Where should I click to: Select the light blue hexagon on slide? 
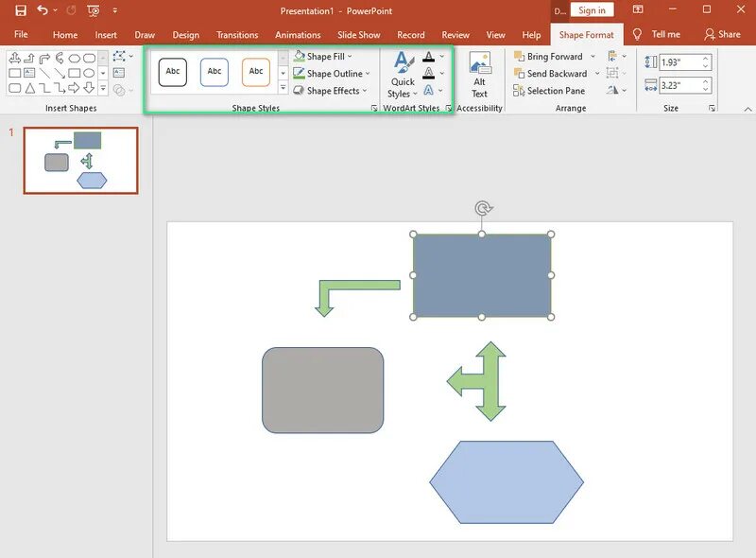point(507,481)
